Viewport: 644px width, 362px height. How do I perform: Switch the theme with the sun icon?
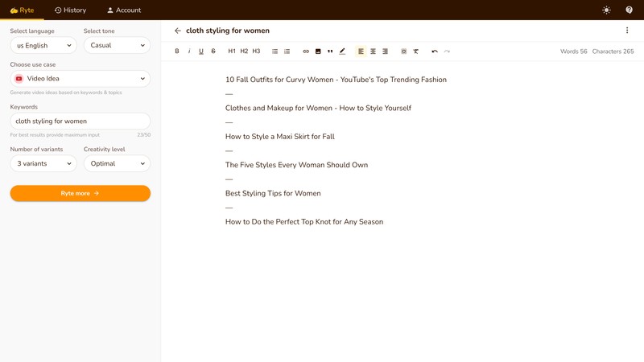606,10
